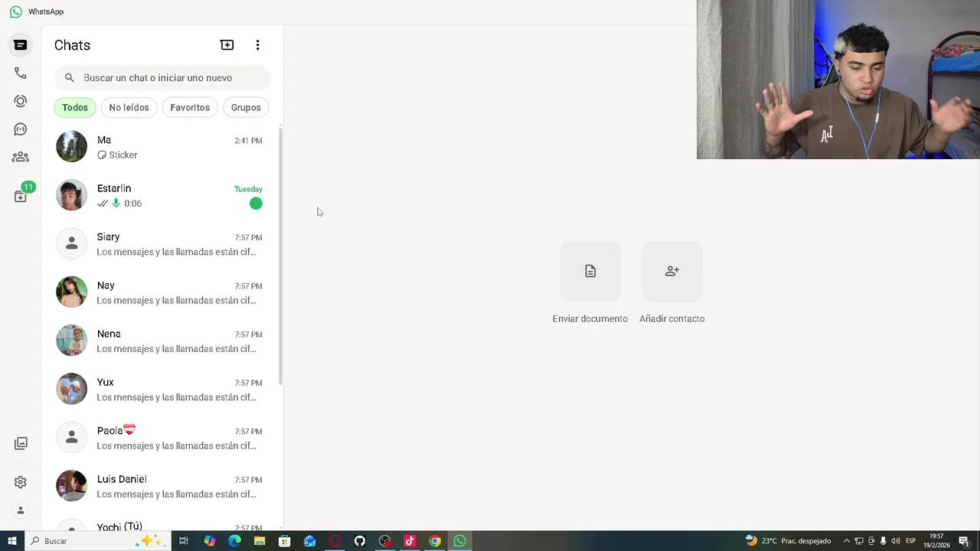Open Archived chats with 11 badge
Image resolution: width=980 pixels, height=551 pixels.
click(22, 194)
